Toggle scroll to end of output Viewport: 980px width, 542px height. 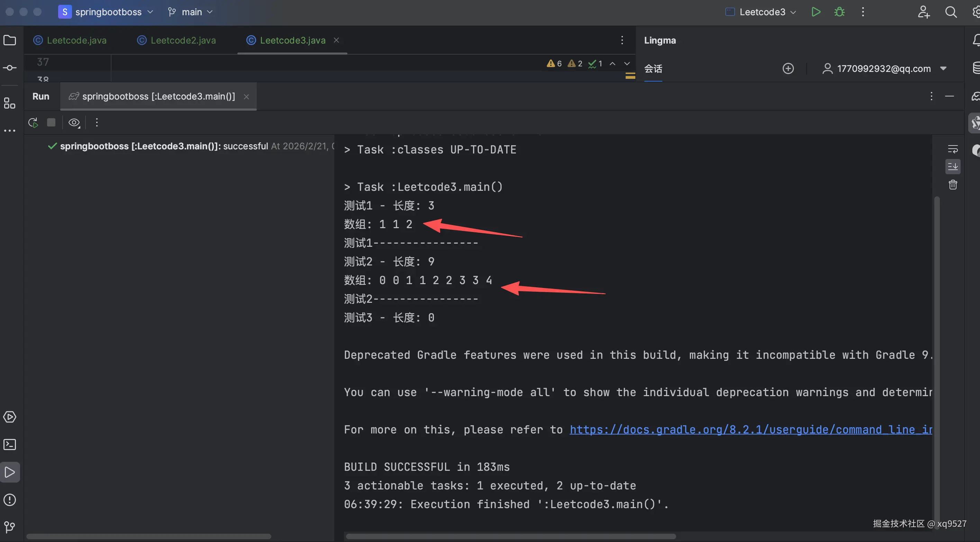coord(953,167)
